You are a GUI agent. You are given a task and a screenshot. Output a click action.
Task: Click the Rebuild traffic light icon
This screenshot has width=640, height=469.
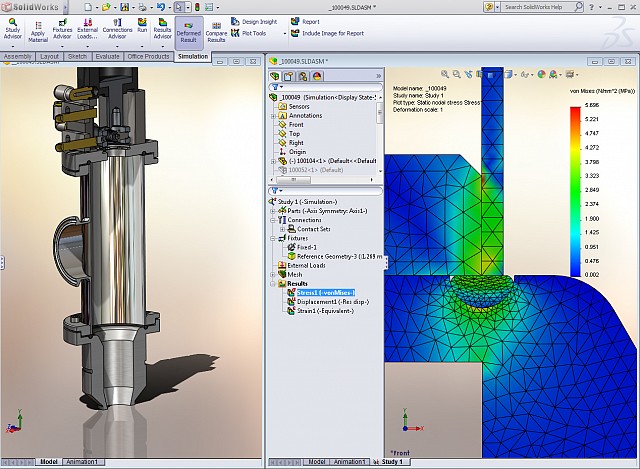[x=197, y=7]
